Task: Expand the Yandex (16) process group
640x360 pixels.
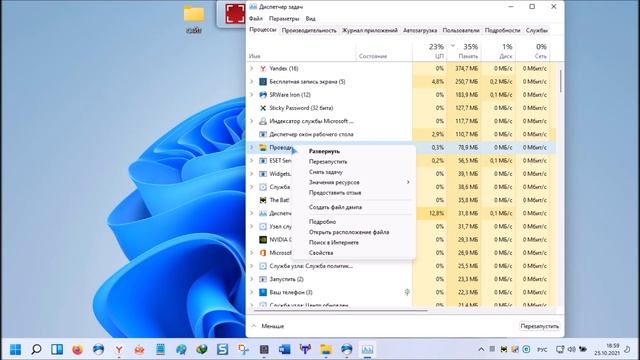Action: coord(252,69)
